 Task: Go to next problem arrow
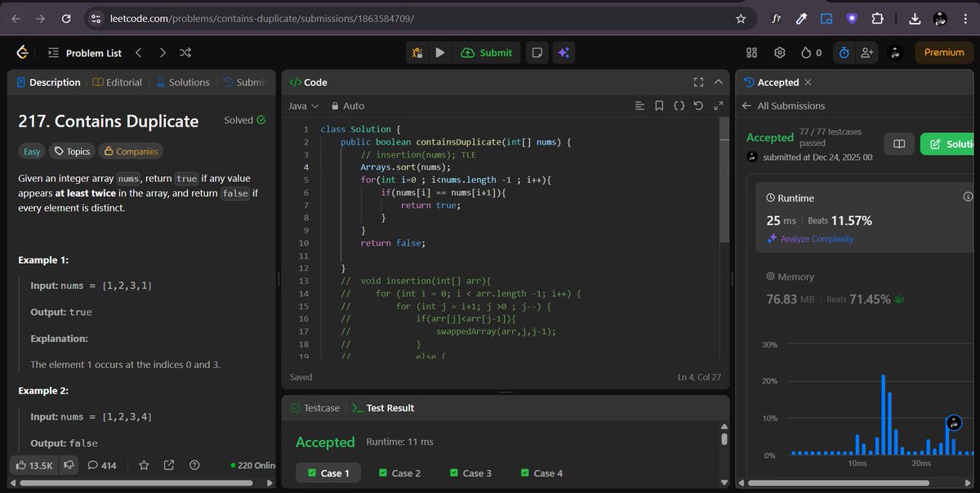click(x=163, y=52)
